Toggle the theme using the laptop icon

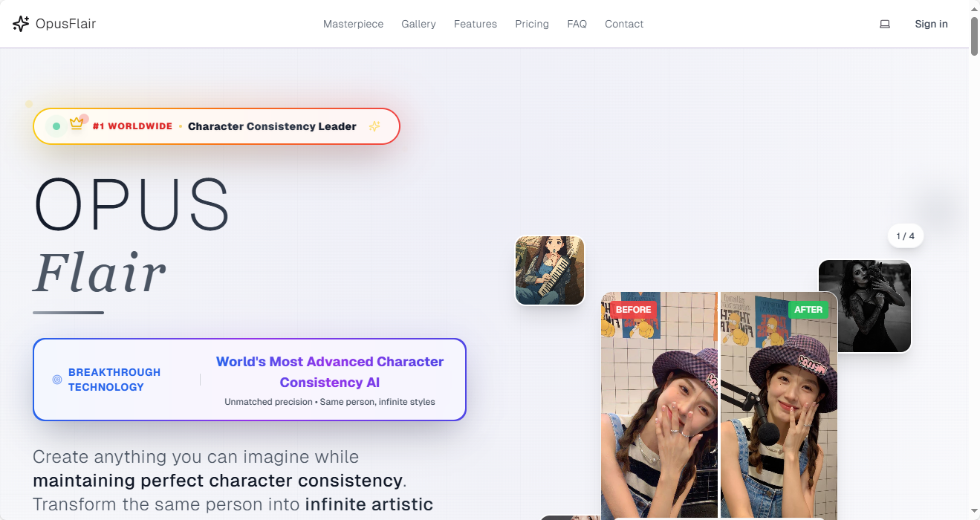coord(885,24)
